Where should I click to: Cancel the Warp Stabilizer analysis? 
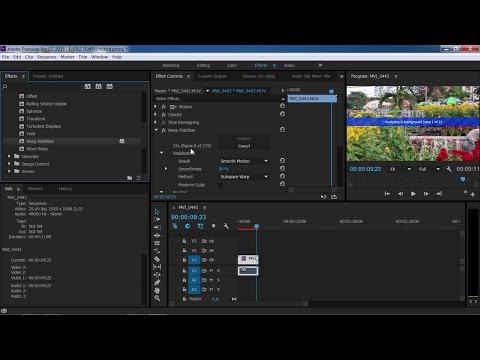coord(244,146)
